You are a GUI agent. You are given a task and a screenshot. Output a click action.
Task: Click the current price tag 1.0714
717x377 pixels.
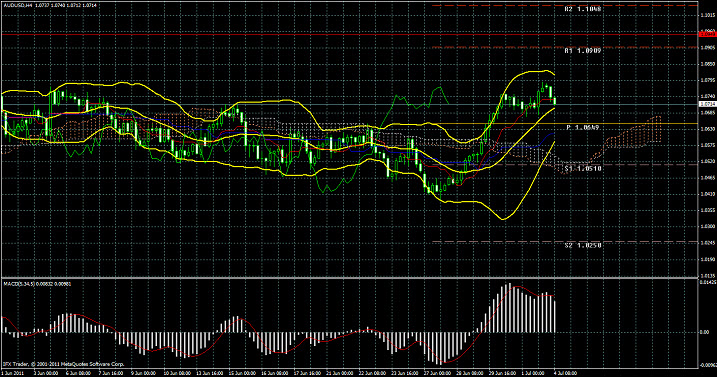click(707, 104)
